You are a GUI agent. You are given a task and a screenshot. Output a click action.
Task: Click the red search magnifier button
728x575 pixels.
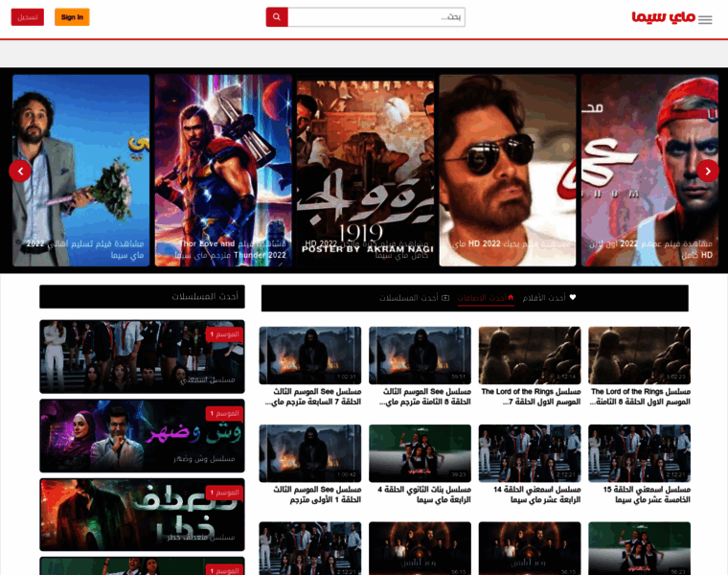pyautogui.click(x=277, y=17)
